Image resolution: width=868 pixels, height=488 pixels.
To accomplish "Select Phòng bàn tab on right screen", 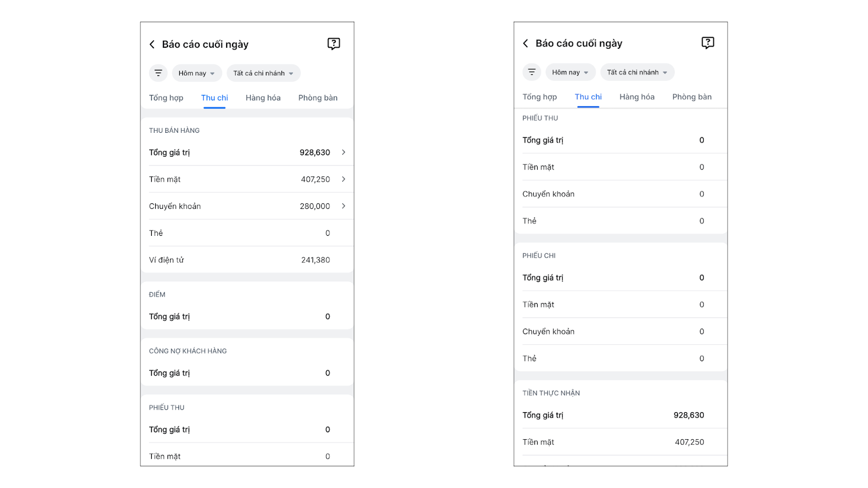I will tap(692, 97).
